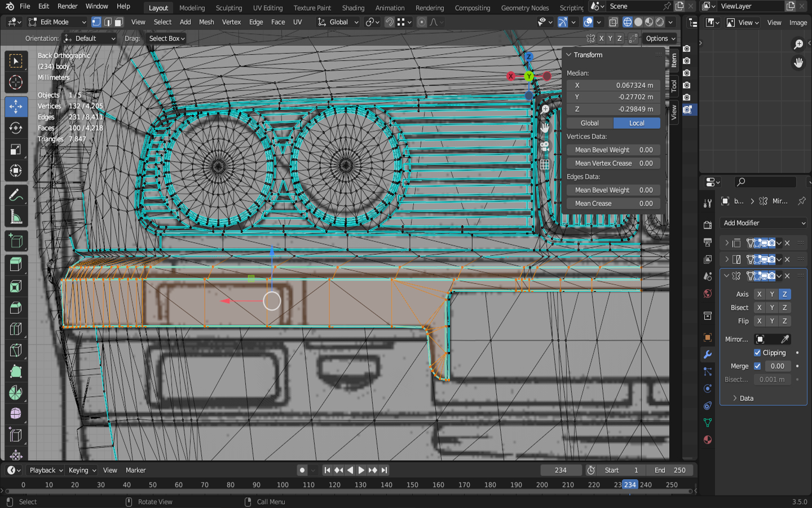Click the Jump to Endpoint playback button

(384, 470)
